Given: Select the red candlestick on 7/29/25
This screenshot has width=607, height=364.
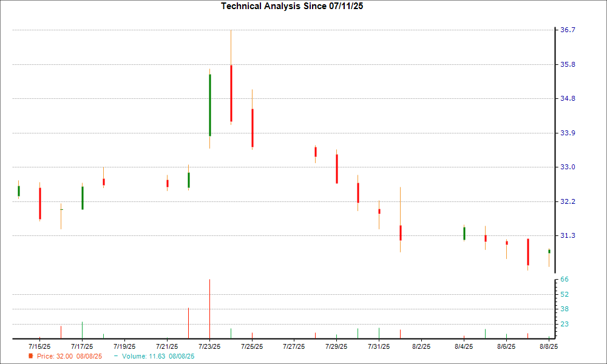Looking at the screenshot, I should tap(337, 169).
